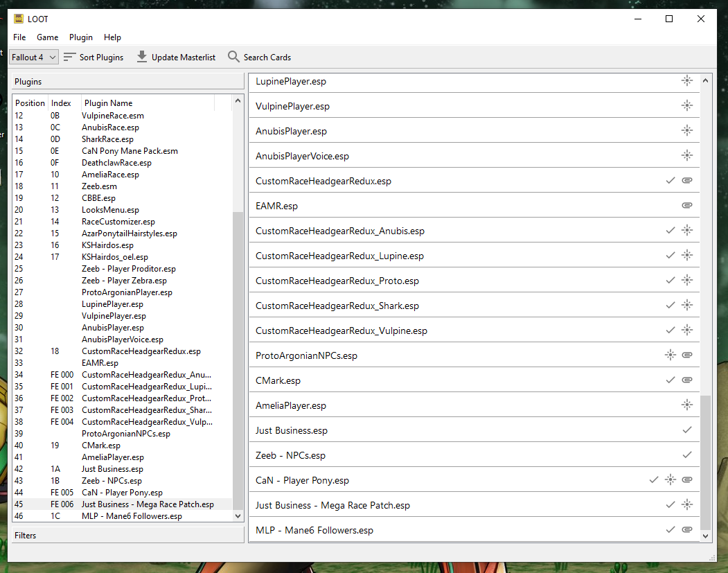This screenshot has width=728, height=573.
Task: Click the cards pane scroll down arrow
Action: point(705,536)
